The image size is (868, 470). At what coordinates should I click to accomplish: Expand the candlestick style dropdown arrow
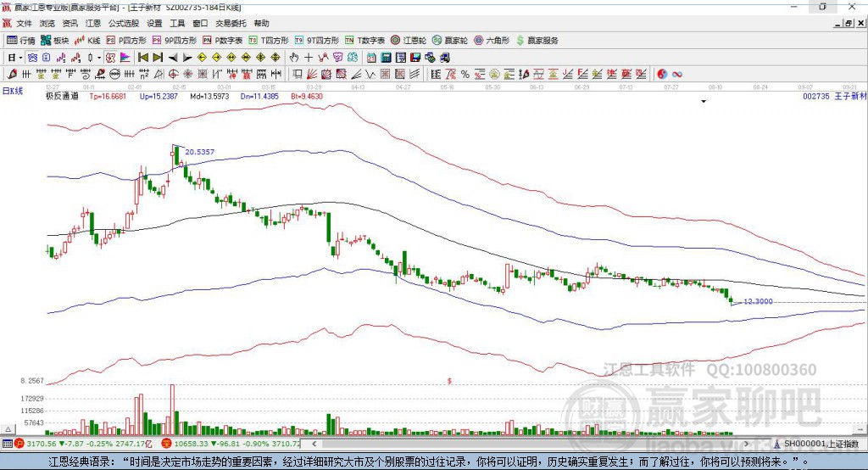click(99, 58)
